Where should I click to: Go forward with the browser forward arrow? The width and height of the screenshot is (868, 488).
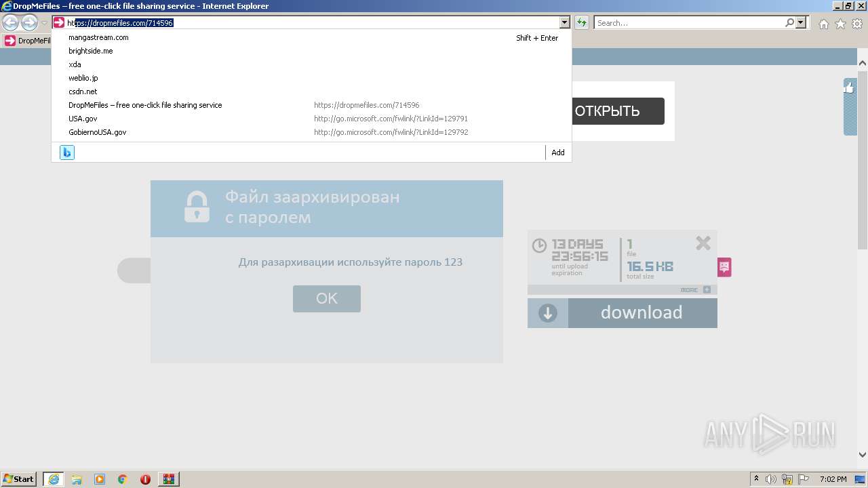[x=29, y=23]
